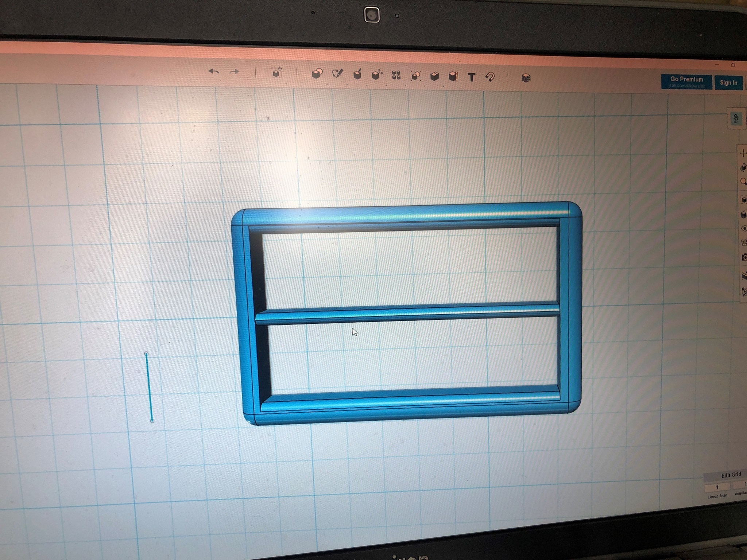Click the Fit view tool
The width and height of the screenshot is (747, 560).
(x=744, y=199)
